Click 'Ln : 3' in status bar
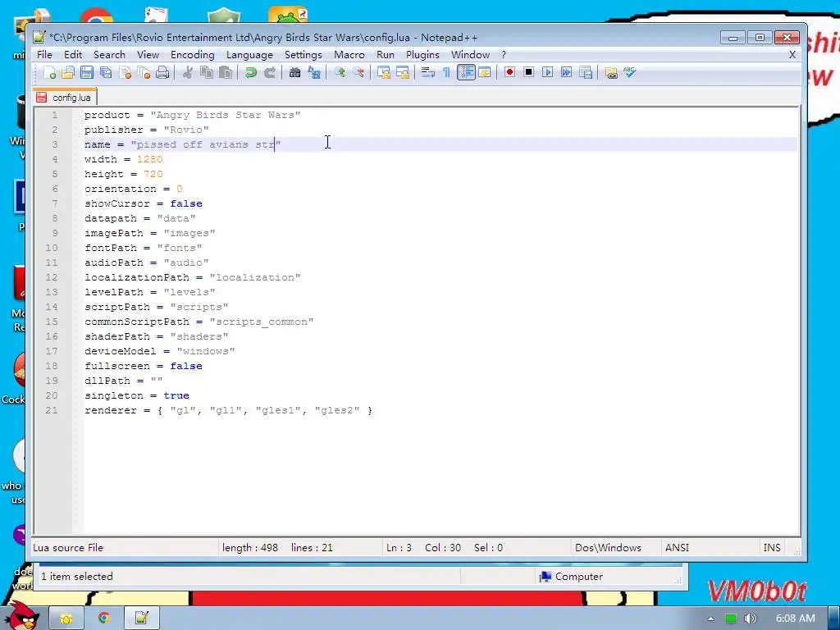This screenshot has width=840, height=630. (399, 547)
